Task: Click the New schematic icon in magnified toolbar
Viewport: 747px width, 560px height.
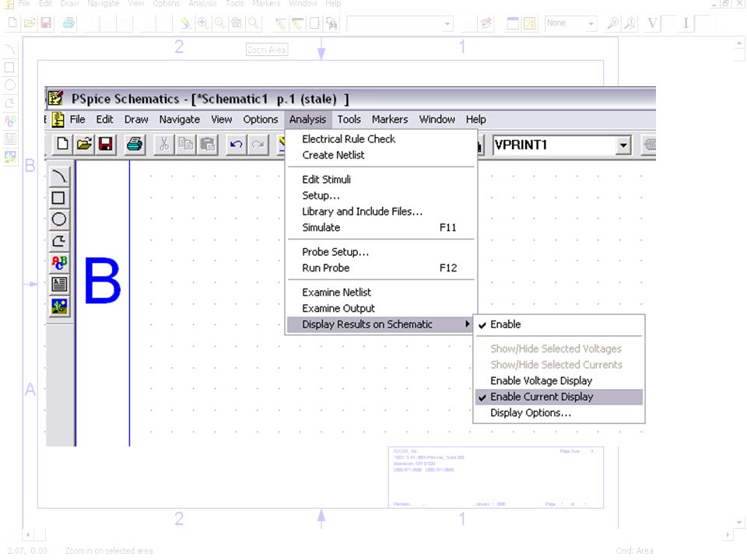Action: tap(62, 144)
